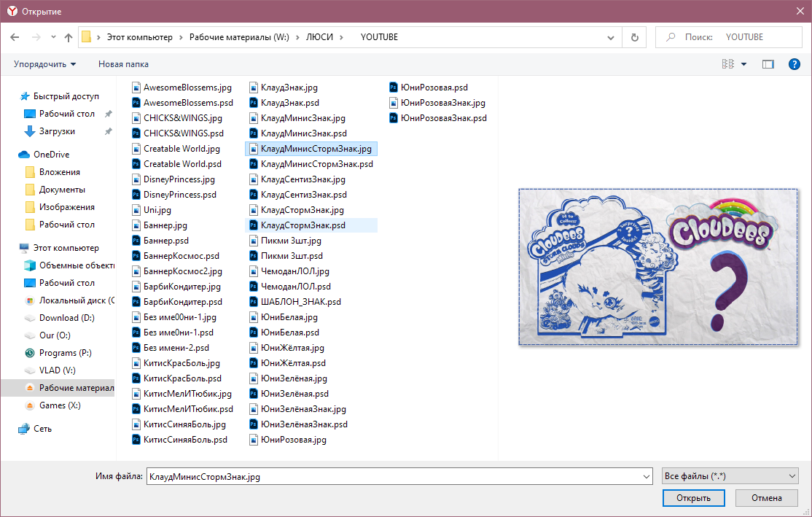This screenshot has height=517, width=812.
Task: Select КитисКрасБоль.jpg file icon
Action: coord(136,363)
